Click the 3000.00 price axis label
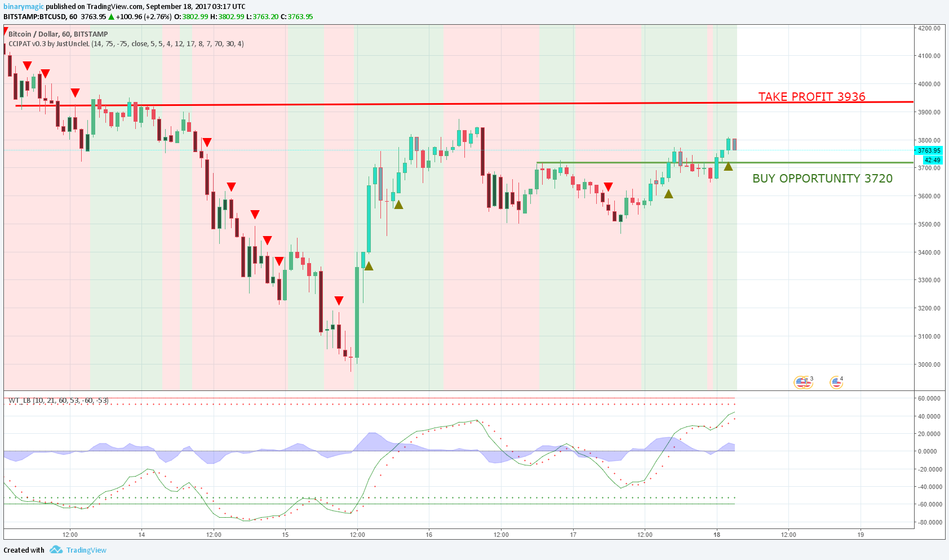This screenshot has height=560, width=949. point(929,365)
